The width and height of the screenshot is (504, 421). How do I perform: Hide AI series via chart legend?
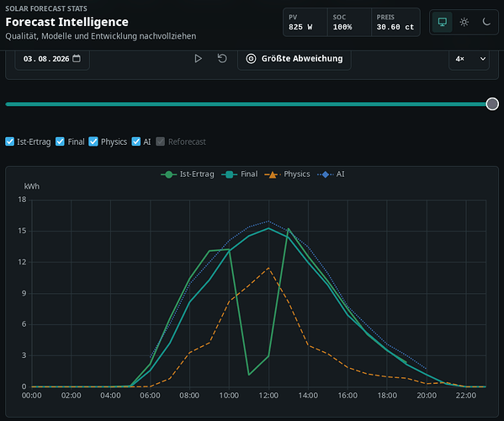331,174
